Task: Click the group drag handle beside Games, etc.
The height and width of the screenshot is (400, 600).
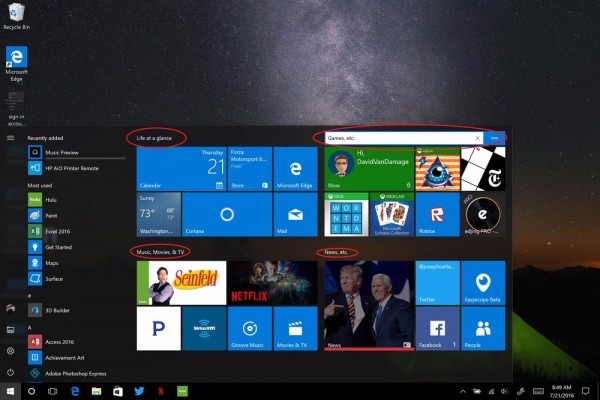Action: point(496,137)
